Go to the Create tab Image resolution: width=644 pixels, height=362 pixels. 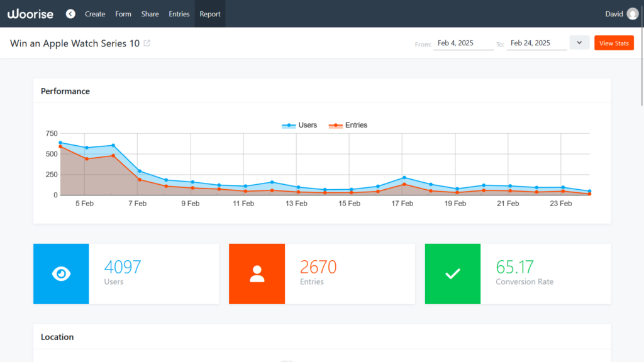[95, 14]
